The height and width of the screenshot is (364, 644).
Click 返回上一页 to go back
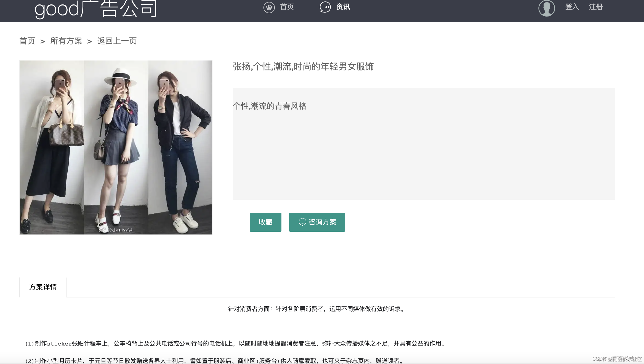117,41
